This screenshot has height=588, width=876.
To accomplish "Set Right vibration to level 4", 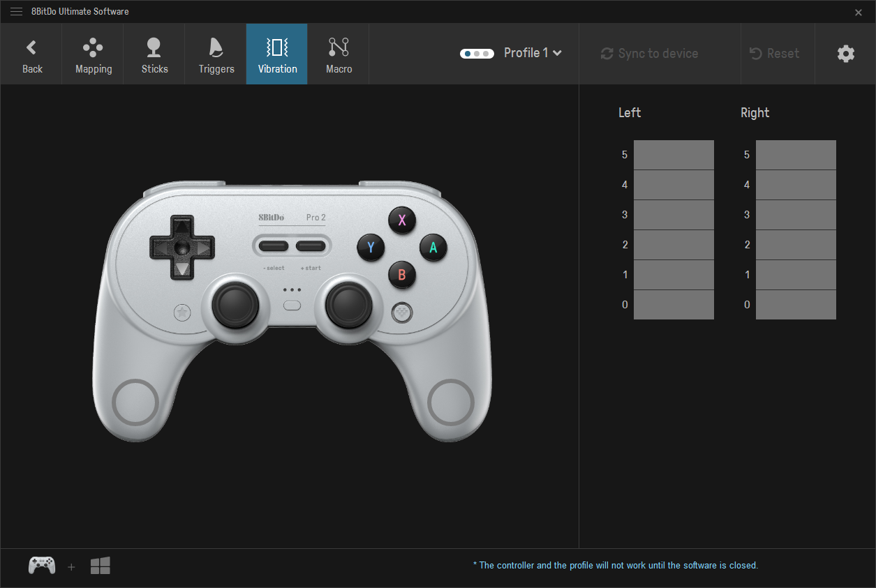I will click(x=796, y=185).
